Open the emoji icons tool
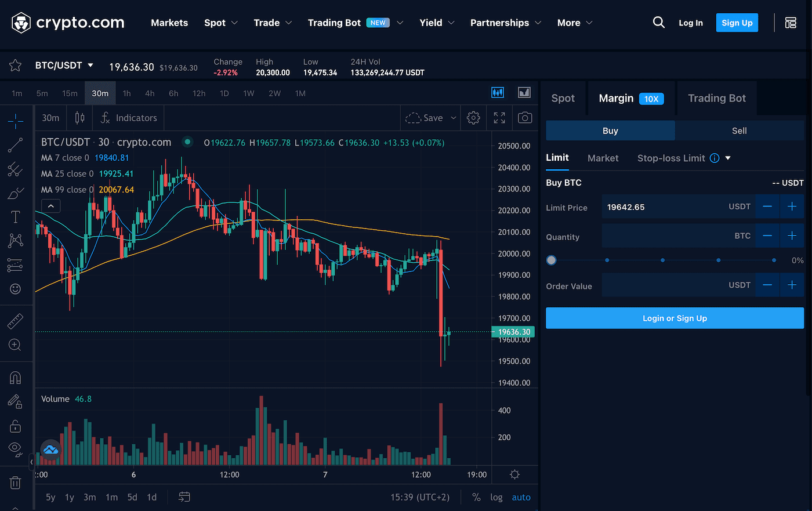 tap(16, 289)
